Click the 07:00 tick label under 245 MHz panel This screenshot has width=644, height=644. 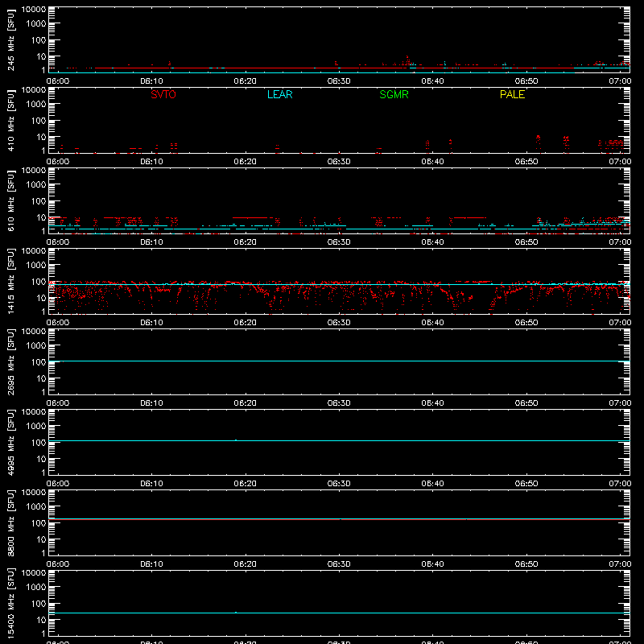click(620, 81)
